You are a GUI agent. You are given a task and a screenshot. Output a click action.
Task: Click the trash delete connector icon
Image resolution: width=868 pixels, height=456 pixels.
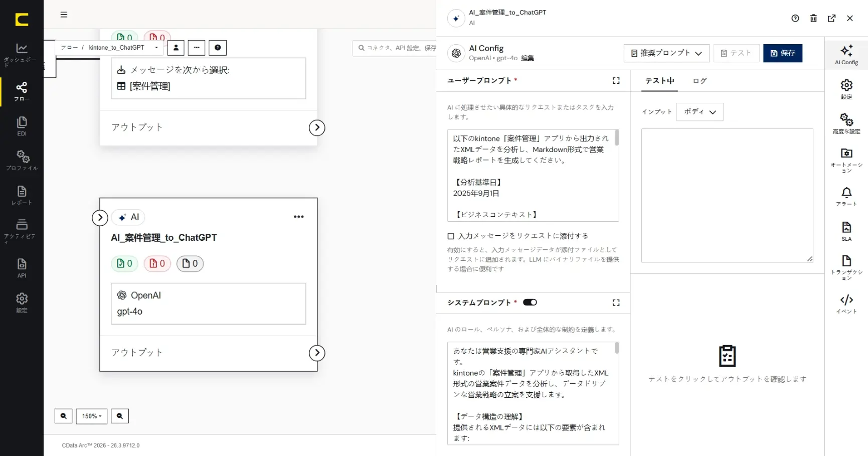[x=813, y=18]
